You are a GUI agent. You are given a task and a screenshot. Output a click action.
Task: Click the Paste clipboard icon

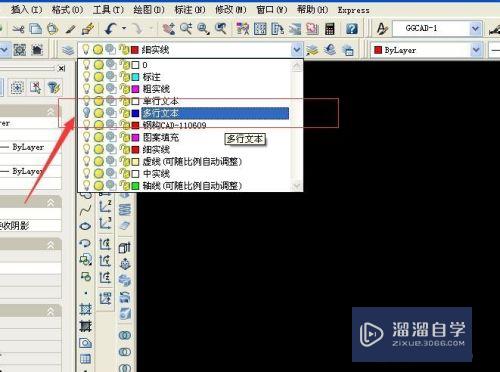coord(53,29)
